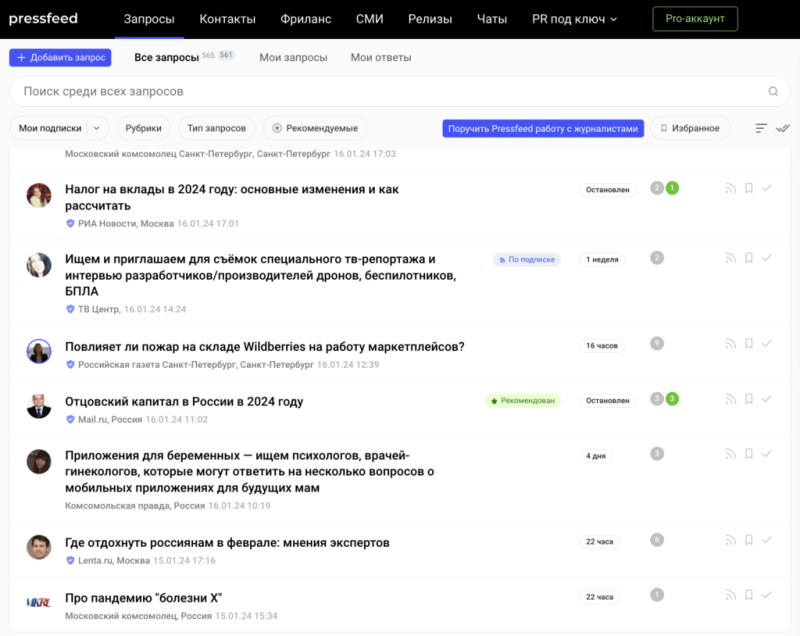Viewport: 800px width, 636px height.
Task: Click the green 'Рекомендован' badge
Action: tap(522, 401)
